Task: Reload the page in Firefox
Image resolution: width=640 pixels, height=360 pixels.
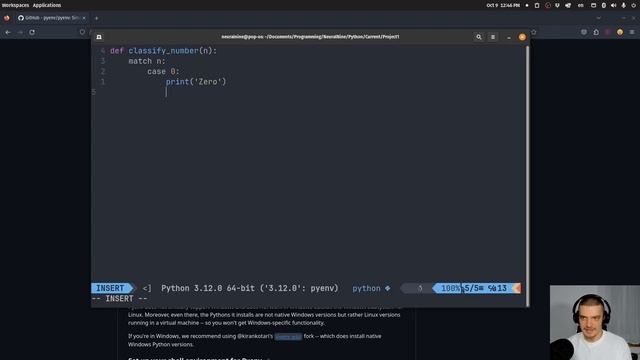Action: point(32,32)
